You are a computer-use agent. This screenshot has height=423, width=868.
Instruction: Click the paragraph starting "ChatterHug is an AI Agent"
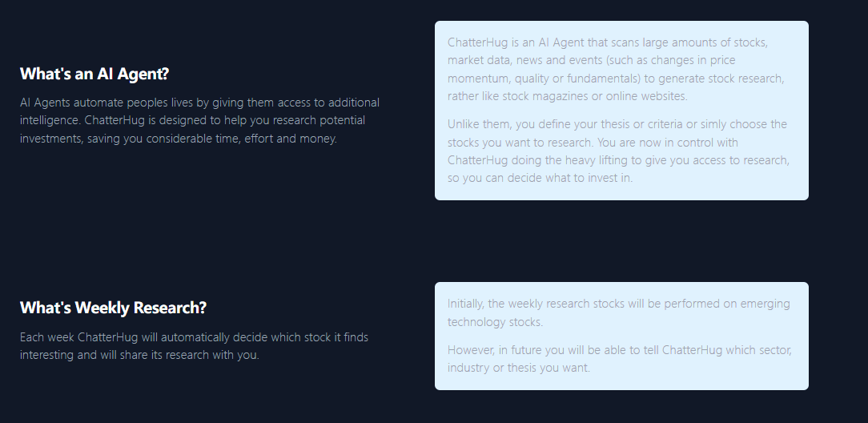point(616,69)
